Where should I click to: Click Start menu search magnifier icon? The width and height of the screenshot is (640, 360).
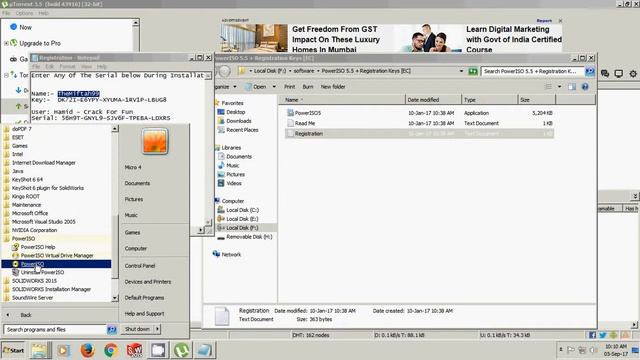(111, 329)
